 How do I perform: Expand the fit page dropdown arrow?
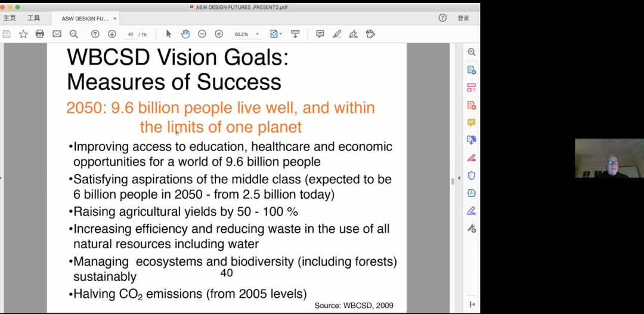tap(281, 34)
